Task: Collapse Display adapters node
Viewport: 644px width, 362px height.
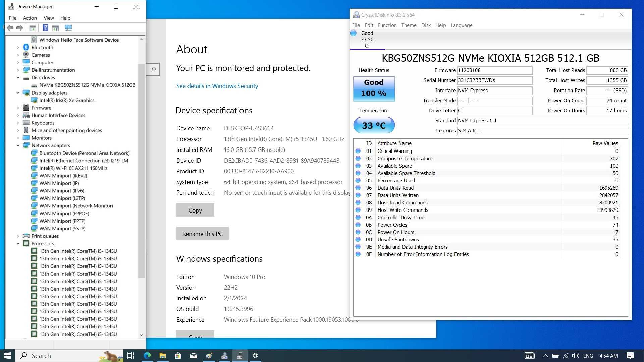Action: tap(18, 93)
